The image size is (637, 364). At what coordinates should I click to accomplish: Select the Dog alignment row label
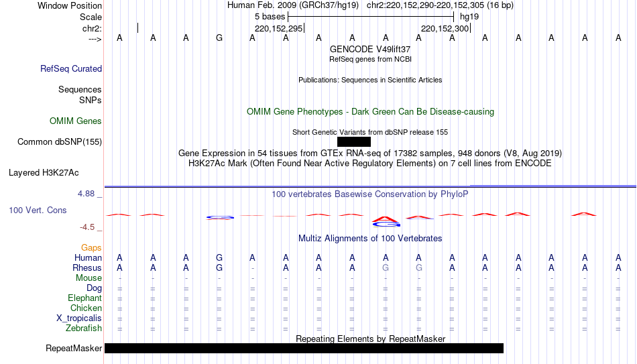[x=94, y=288]
